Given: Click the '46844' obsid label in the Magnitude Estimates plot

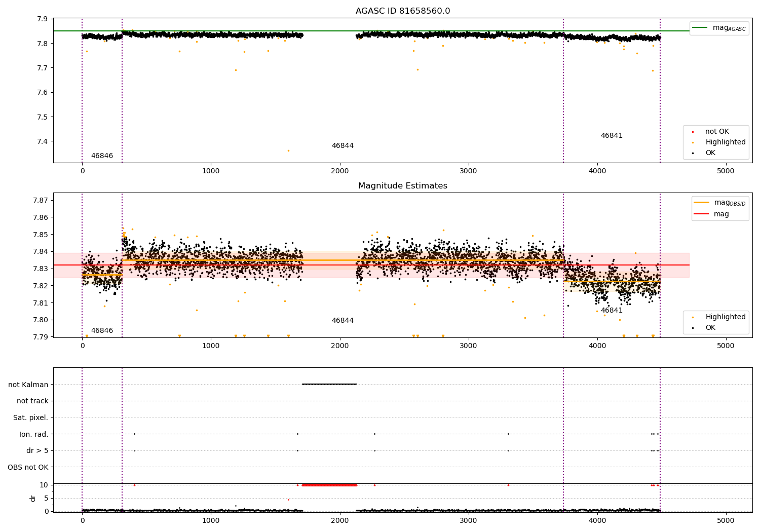Looking at the screenshot, I should click(343, 321).
